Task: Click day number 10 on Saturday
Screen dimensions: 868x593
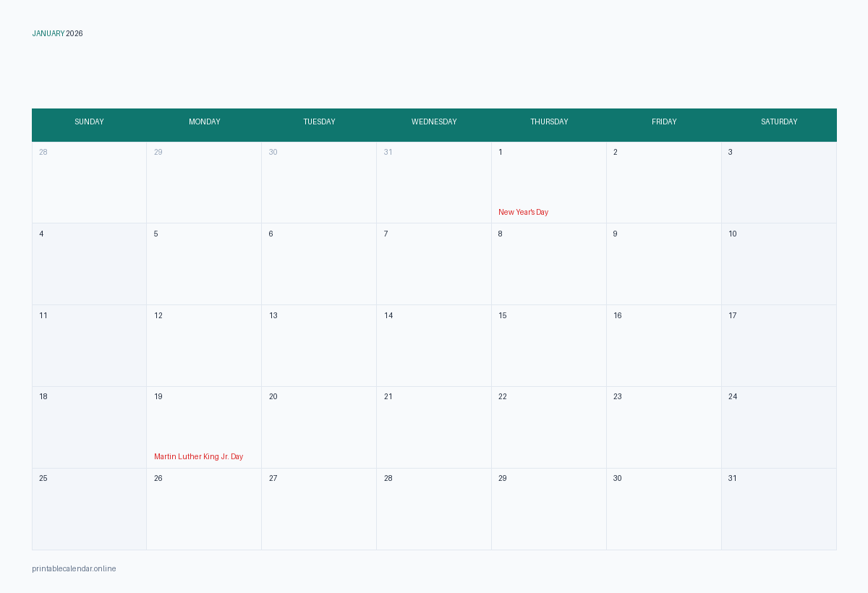Action: (x=733, y=234)
